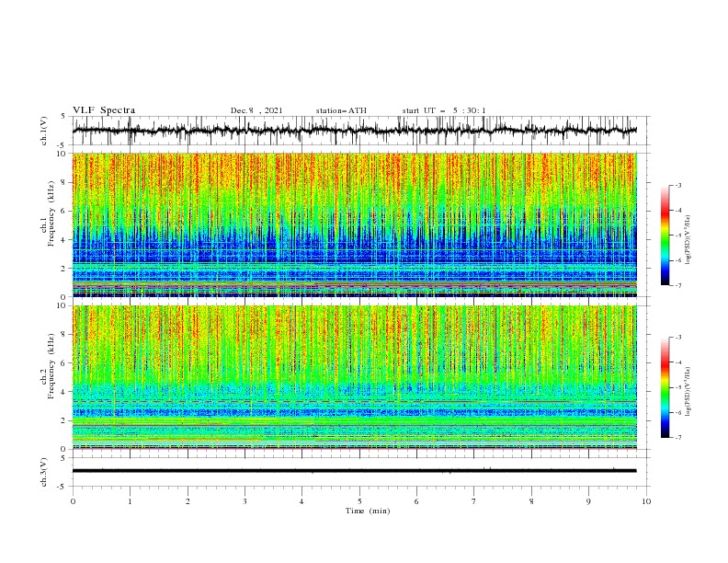Click time axis tick label "6"
This screenshot has height=563, width=728.
click(416, 501)
